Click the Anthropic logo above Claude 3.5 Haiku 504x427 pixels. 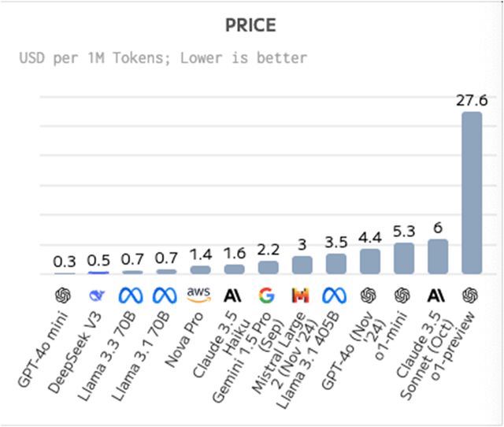(233, 295)
